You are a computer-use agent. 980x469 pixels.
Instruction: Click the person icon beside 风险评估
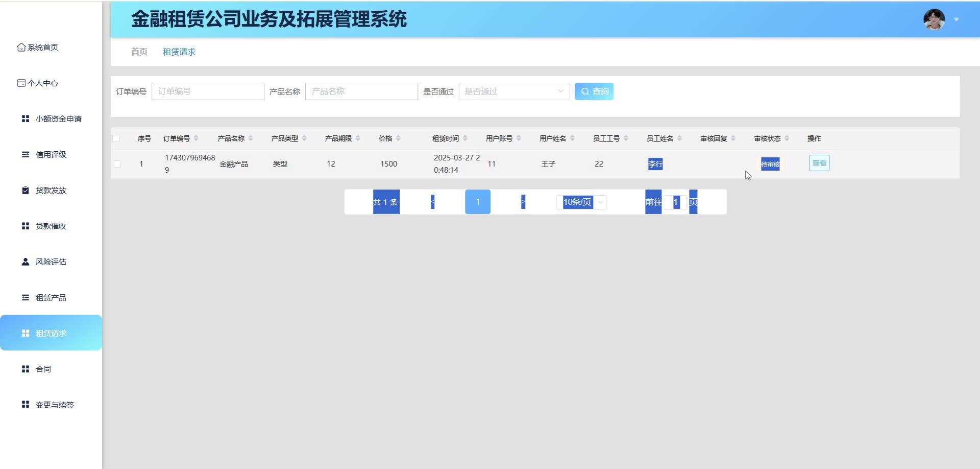26,262
